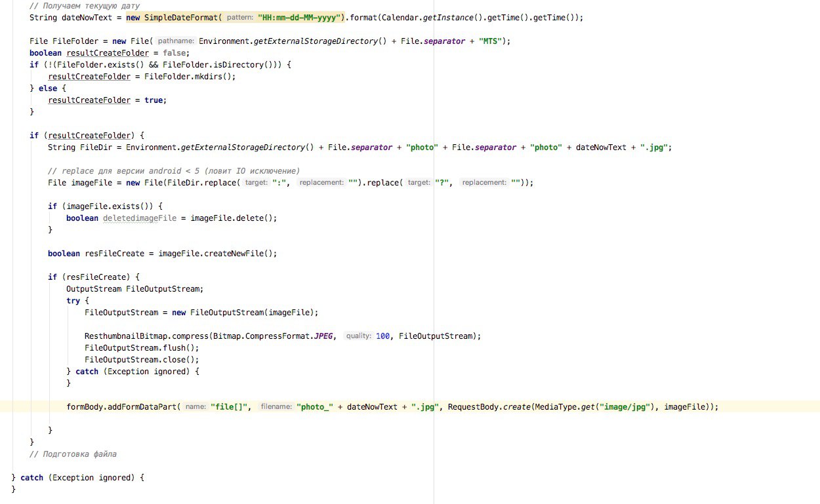Screen dimensions: 820x504
Task: Click the "image/jpg" string literal
Action: pyautogui.click(x=625, y=407)
